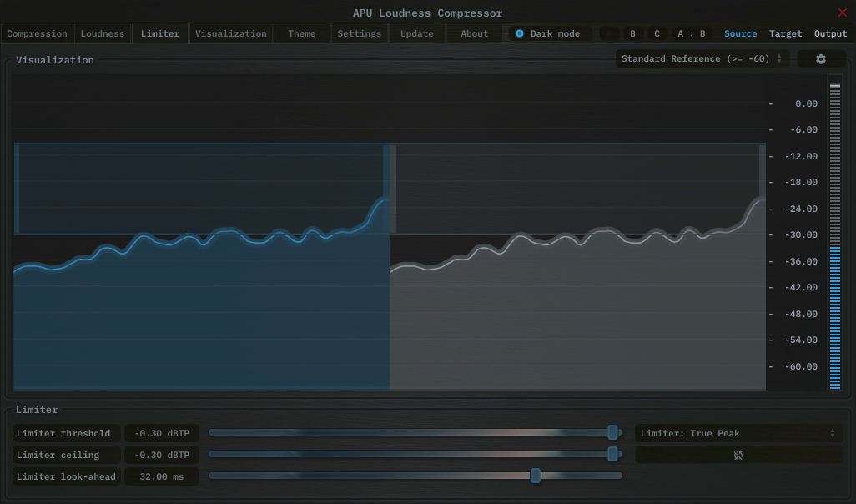The width and height of the screenshot is (856, 504).
Task: Toggle Dark mode
Action: [548, 33]
